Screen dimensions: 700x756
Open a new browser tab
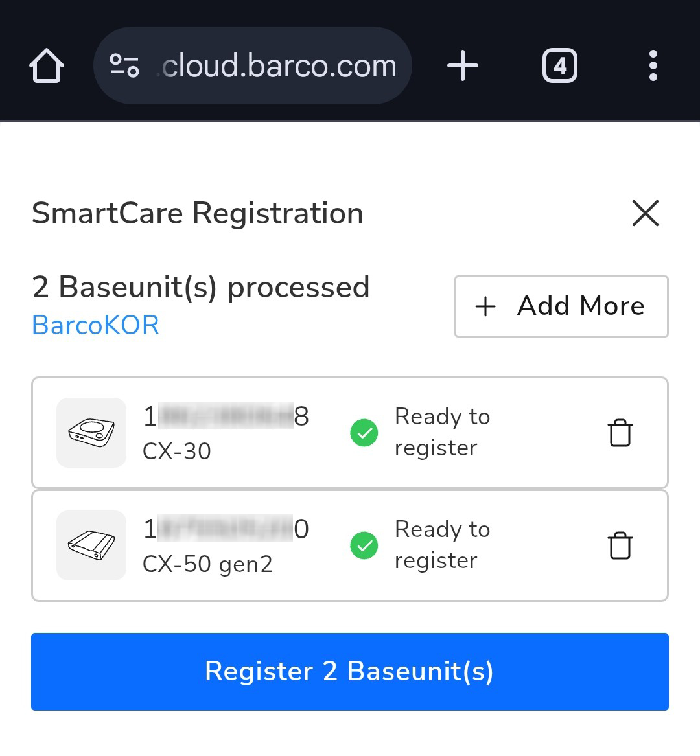(463, 66)
